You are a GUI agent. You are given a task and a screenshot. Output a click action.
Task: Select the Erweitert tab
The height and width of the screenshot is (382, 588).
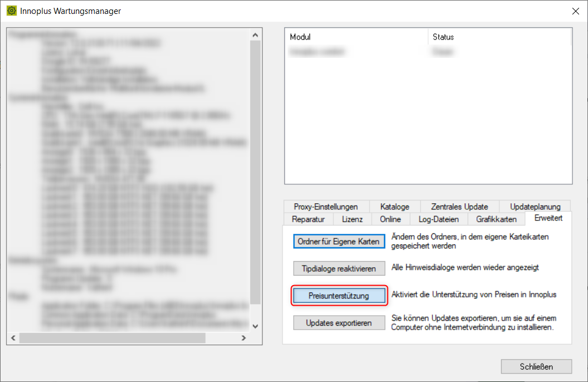[x=548, y=218]
